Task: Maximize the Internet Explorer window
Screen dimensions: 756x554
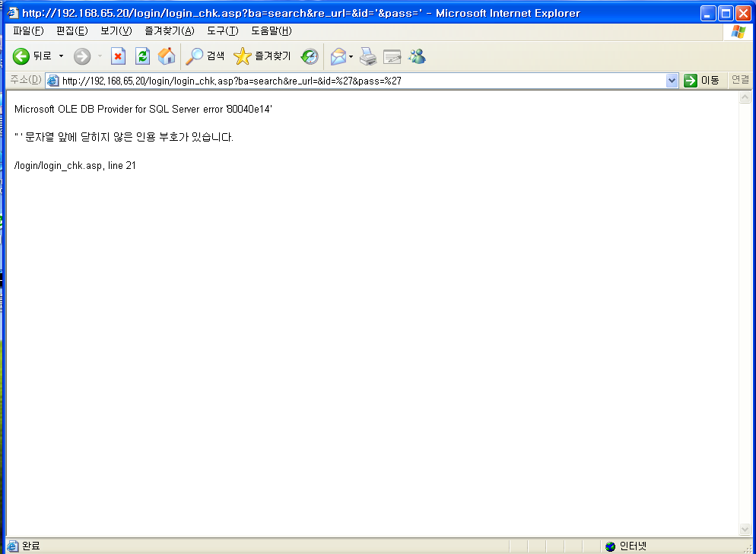Action: [x=726, y=14]
